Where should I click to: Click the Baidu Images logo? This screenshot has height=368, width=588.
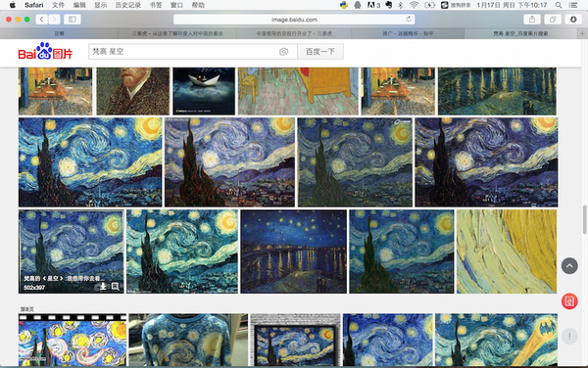click(x=45, y=51)
